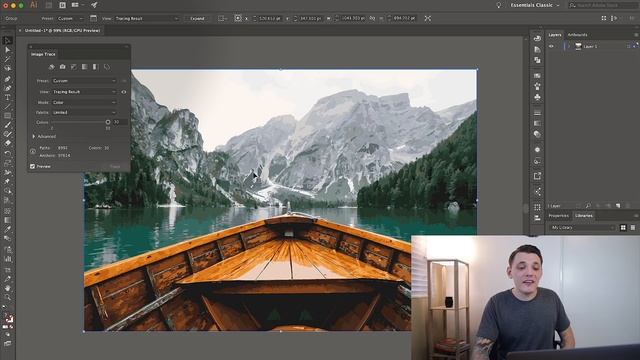The width and height of the screenshot is (640, 360).
Task: Toggle Layer 1 visibility eye
Action: [x=551, y=47]
